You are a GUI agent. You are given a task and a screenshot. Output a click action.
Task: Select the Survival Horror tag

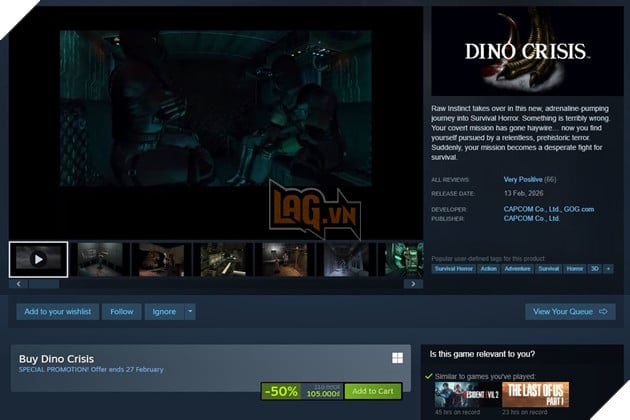[x=454, y=268]
